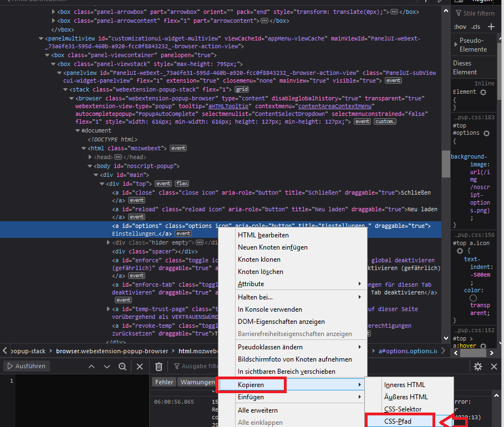The image size is (504, 427).
Task: Collapse the body id="noscript-popup" node
Action: (90, 166)
